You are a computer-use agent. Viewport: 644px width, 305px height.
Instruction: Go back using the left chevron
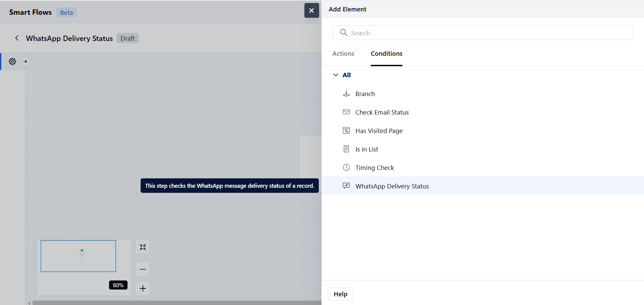click(17, 38)
